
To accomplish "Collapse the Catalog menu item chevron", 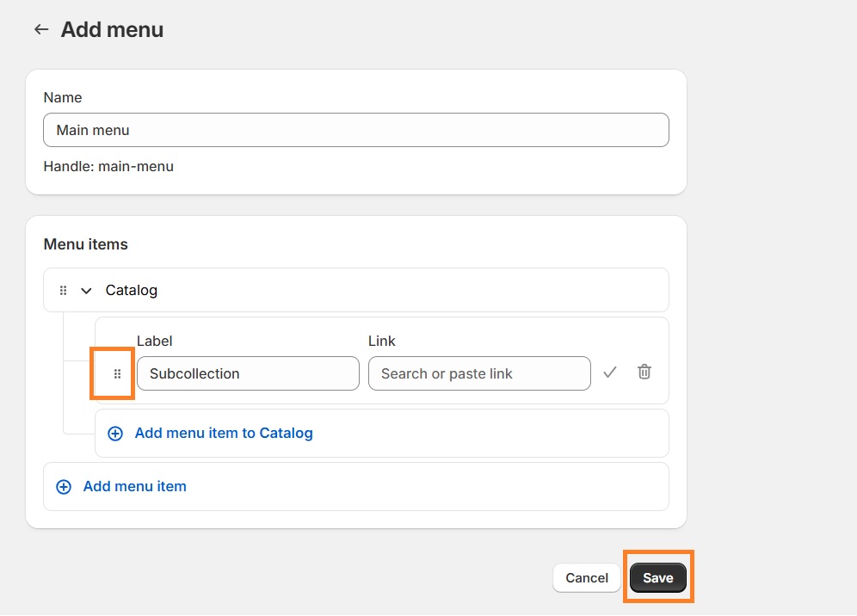I will click(x=86, y=291).
